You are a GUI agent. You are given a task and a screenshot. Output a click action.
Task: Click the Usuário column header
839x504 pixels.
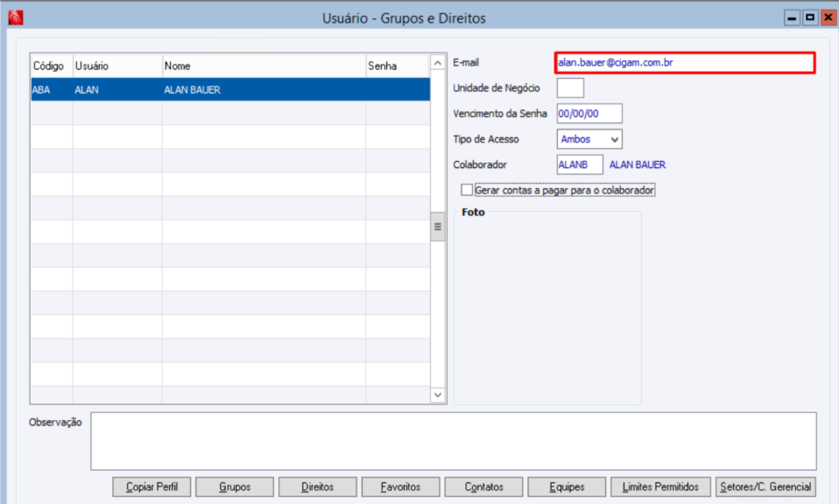[x=117, y=66]
